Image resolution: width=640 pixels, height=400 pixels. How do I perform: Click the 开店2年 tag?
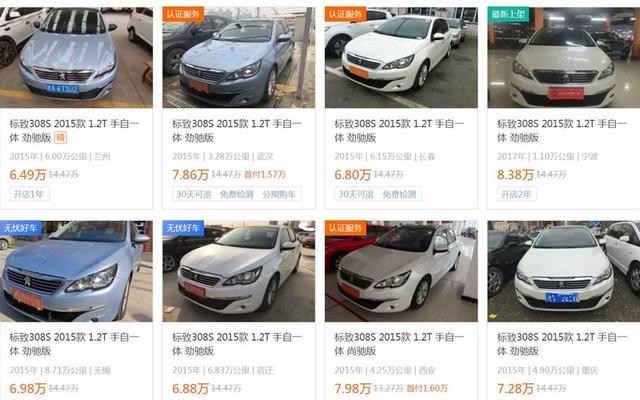[x=516, y=194]
